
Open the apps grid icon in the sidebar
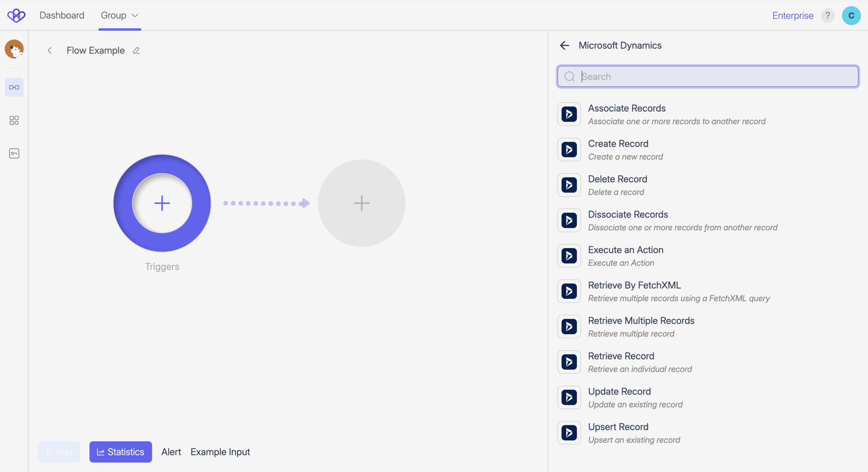coord(14,120)
